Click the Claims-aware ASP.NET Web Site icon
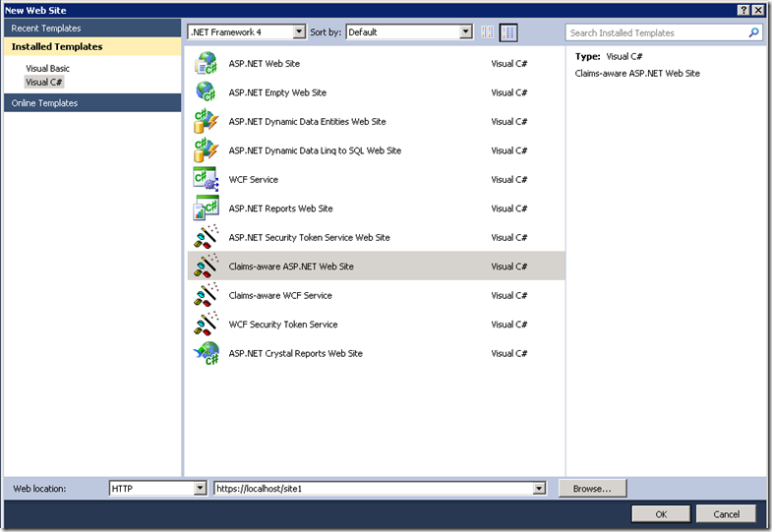Viewport: 772px width, 532px height. click(x=206, y=266)
